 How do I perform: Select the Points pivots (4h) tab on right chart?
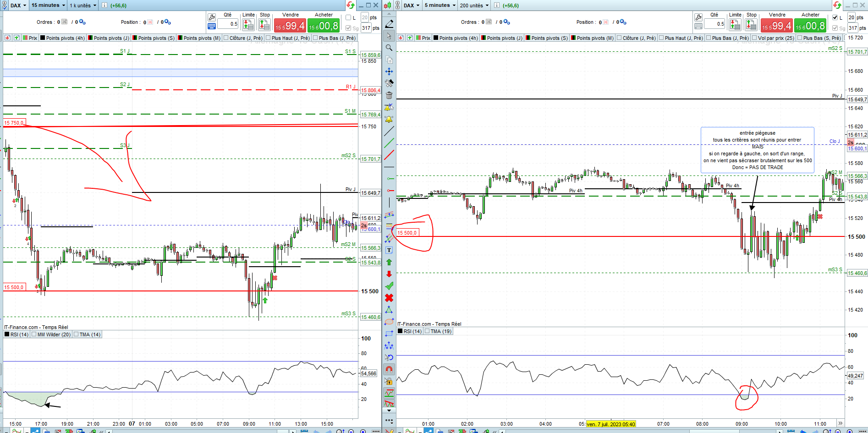(456, 38)
